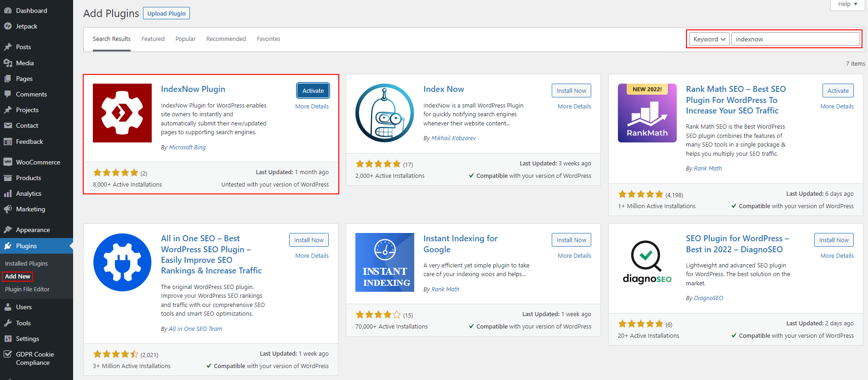Open the SEO Plugin DiagnoSEO title link
Viewport: 868px width, 380px height.
pos(737,244)
